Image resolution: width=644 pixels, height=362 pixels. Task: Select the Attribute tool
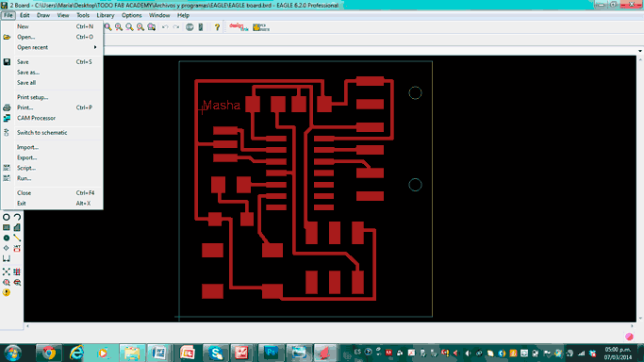point(17,248)
